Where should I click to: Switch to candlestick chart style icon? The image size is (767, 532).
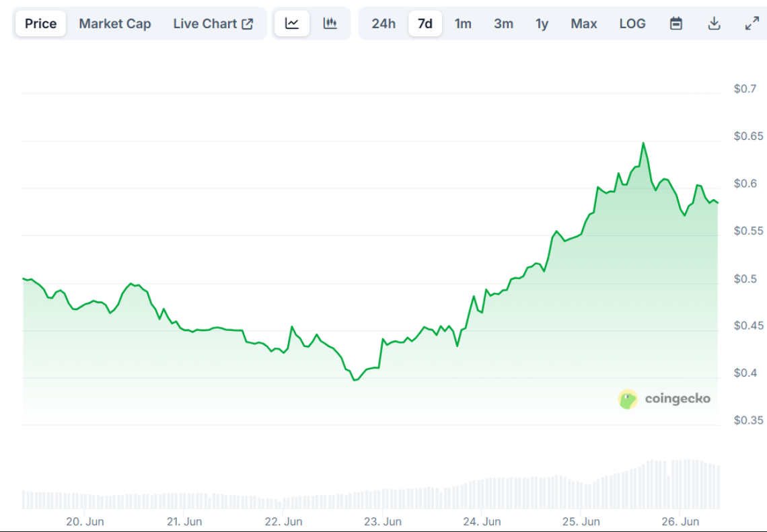coord(330,23)
